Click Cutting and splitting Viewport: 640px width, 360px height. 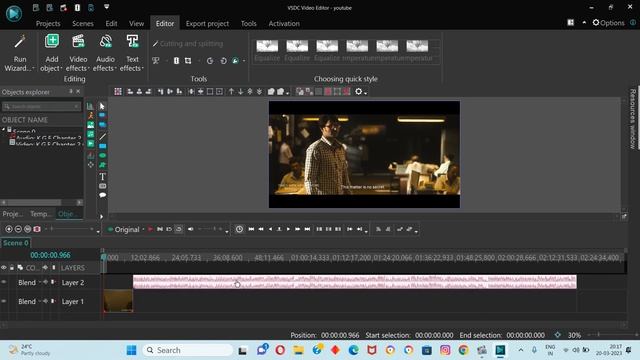188,44
